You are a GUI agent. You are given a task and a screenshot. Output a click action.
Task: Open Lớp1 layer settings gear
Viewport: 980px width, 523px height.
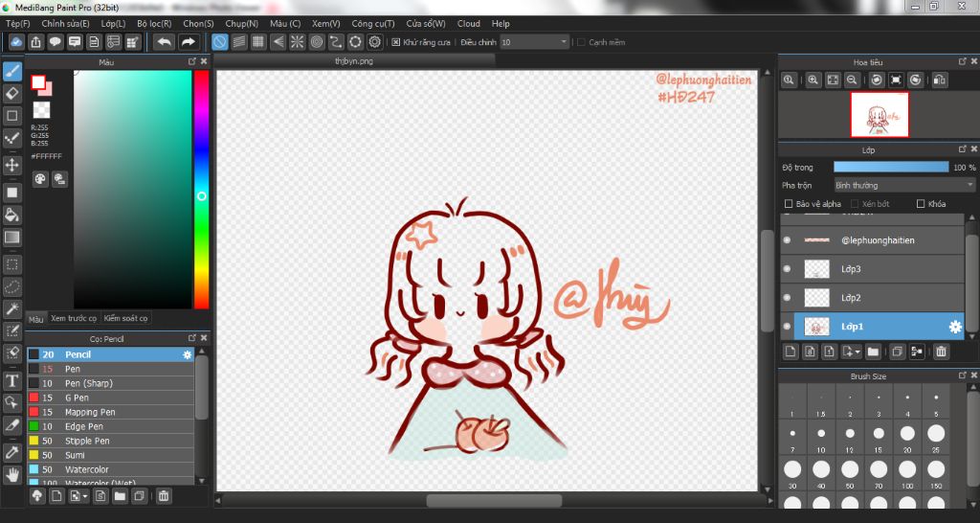click(x=955, y=327)
